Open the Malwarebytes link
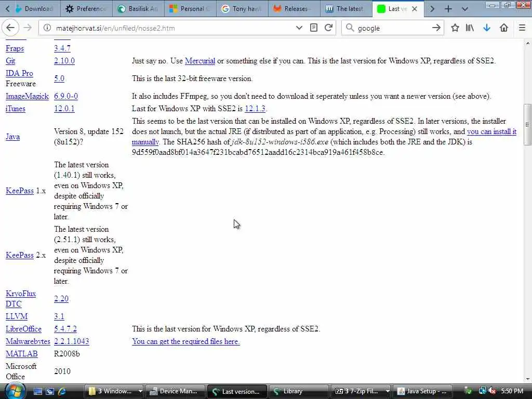The height and width of the screenshot is (399, 532). tap(28, 341)
